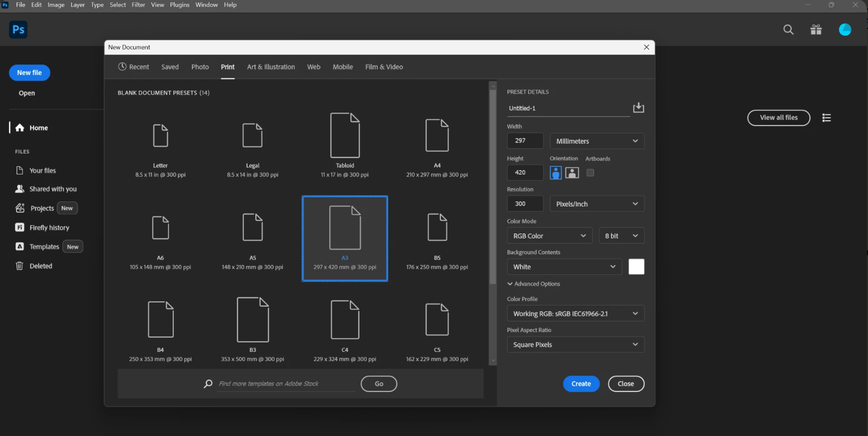The image size is (868, 436).
Task: Collapse the Advanced Options section
Action: (x=534, y=284)
